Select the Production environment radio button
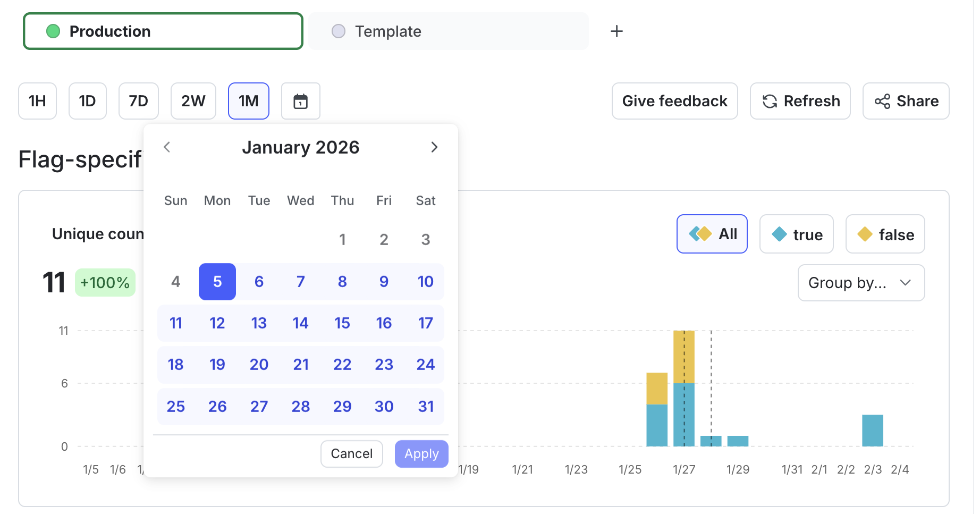 click(53, 31)
